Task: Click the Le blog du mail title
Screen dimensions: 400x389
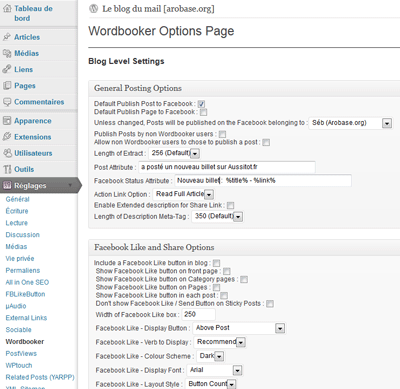Action: pos(158,9)
